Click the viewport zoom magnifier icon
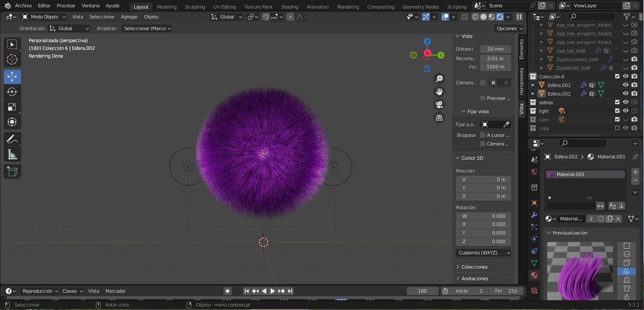 click(x=439, y=79)
